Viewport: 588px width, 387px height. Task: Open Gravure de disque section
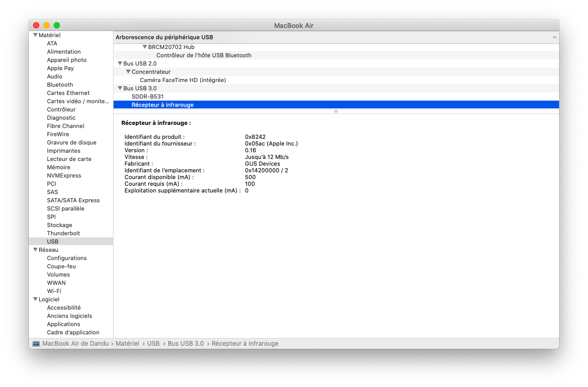(72, 142)
